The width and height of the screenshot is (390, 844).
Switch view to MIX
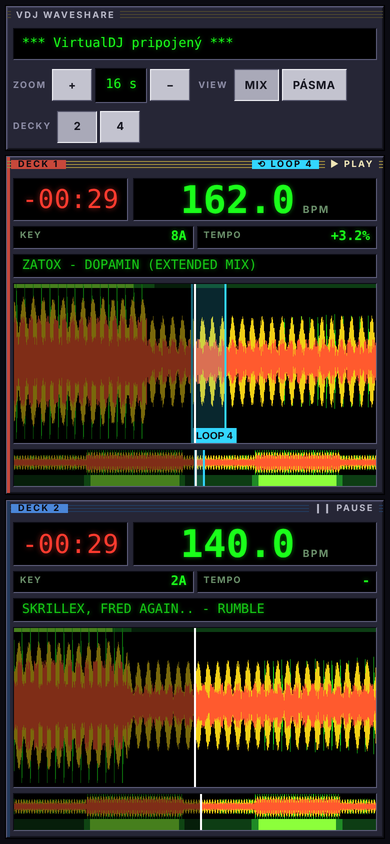pyautogui.click(x=257, y=85)
